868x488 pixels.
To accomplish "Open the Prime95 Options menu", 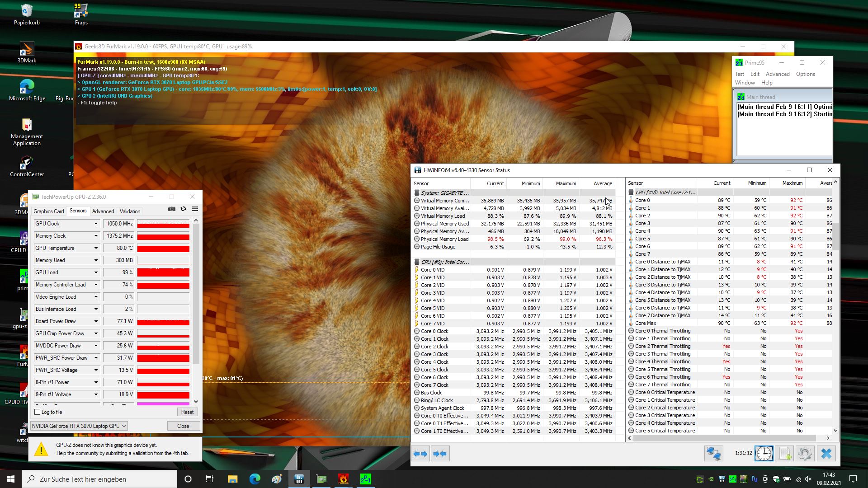I will pos(805,74).
